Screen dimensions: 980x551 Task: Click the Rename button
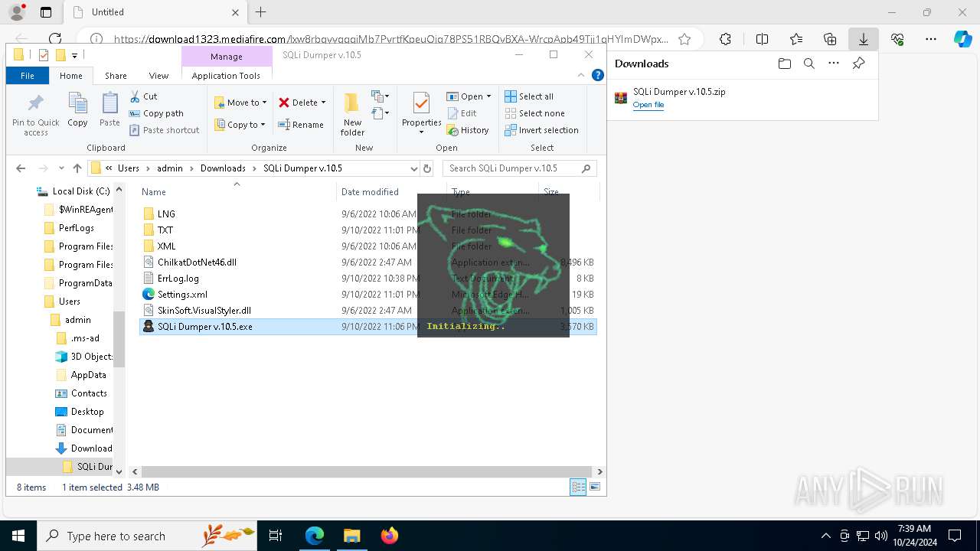[301, 125]
